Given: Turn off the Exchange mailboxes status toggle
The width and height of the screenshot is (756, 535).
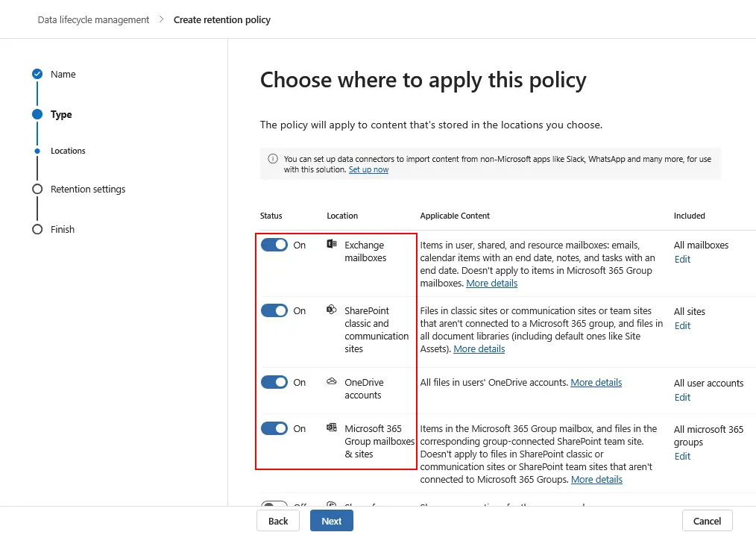Looking at the screenshot, I should [x=275, y=244].
